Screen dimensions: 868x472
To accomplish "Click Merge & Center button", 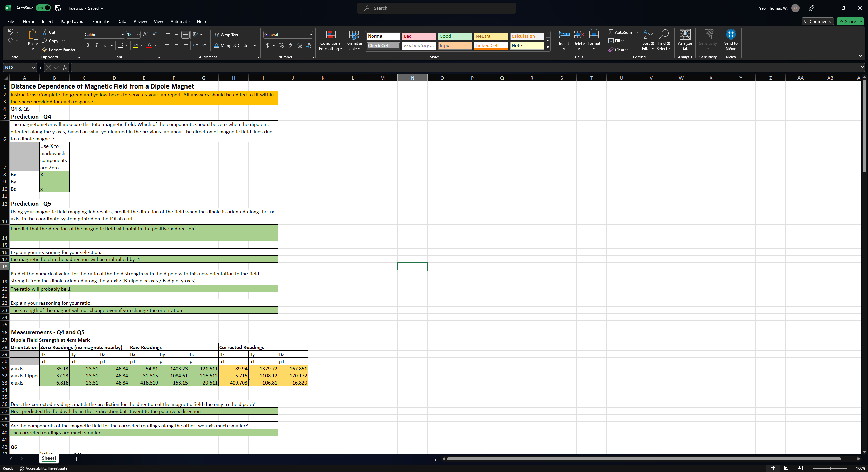I will pyautogui.click(x=232, y=45).
